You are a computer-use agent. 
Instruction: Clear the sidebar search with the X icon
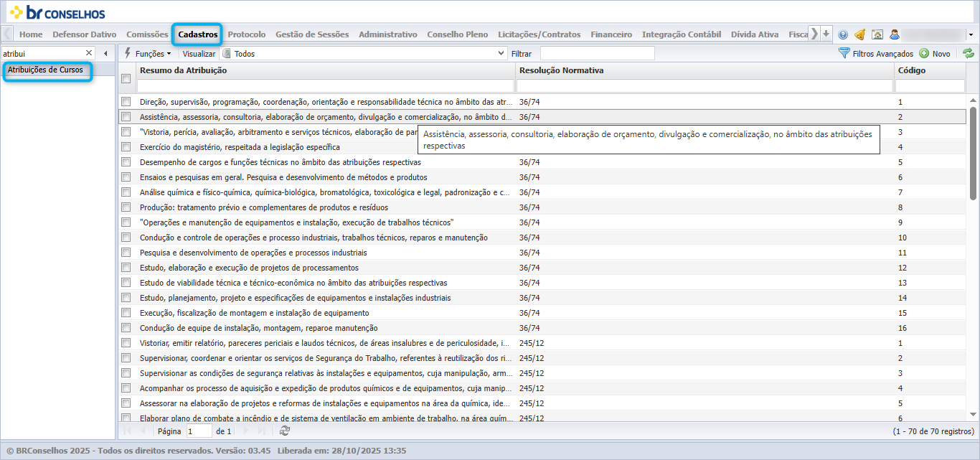pos(89,53)
